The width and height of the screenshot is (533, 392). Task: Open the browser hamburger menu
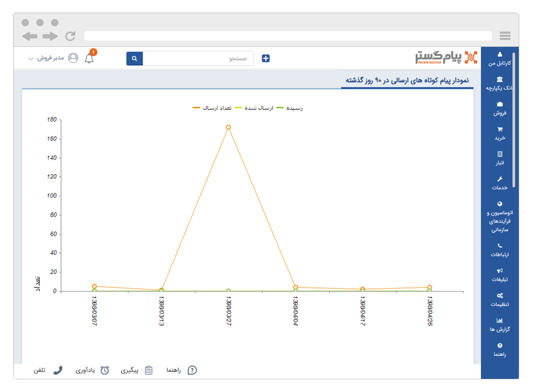[x=505, y=36]
